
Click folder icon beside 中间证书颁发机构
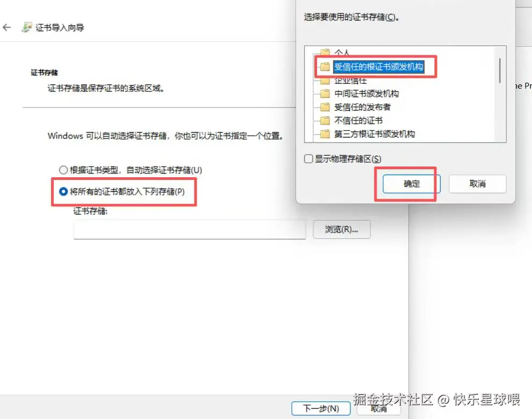pos(325,93)
